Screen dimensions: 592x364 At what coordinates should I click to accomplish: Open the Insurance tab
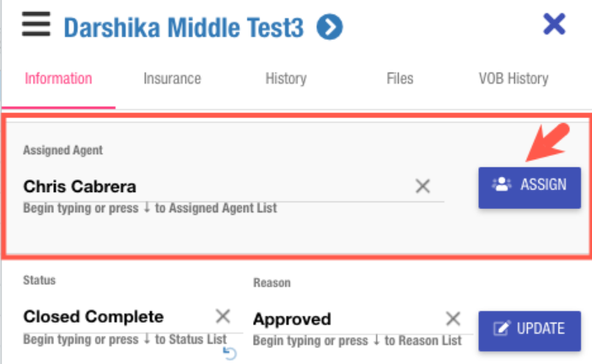click(172, 78)
